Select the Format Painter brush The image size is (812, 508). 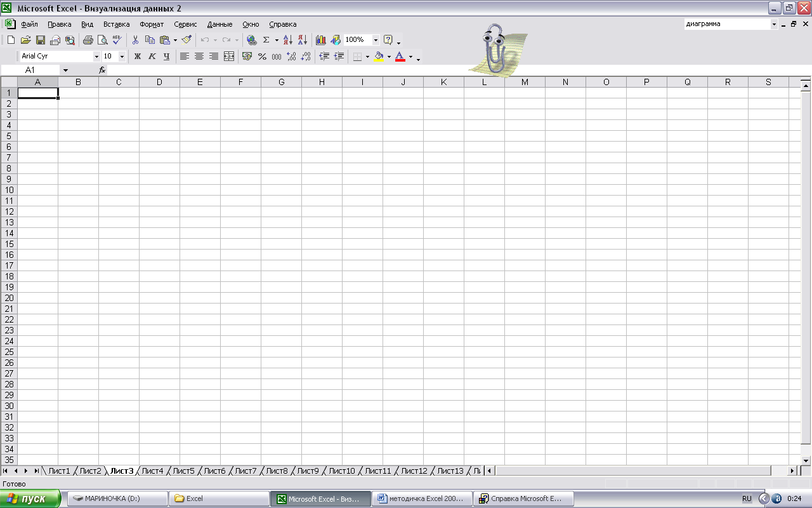pos(186,40)
